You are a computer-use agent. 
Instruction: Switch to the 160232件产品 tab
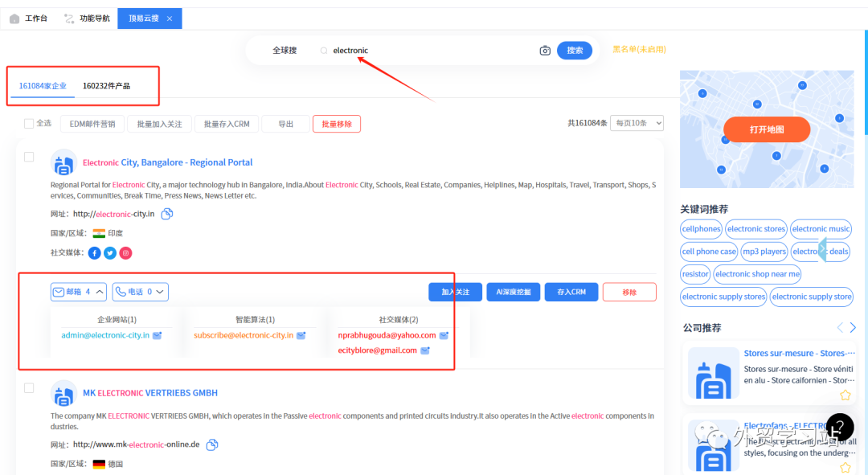coord(106,86)
